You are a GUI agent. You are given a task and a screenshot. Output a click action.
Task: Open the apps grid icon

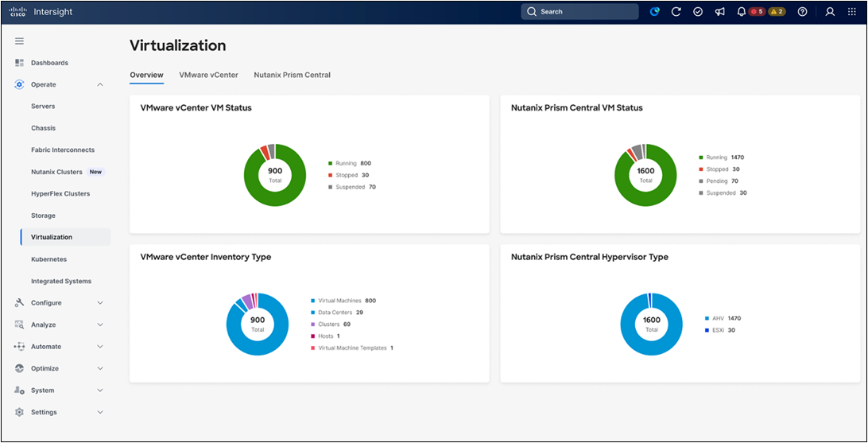tap(852, 12)
